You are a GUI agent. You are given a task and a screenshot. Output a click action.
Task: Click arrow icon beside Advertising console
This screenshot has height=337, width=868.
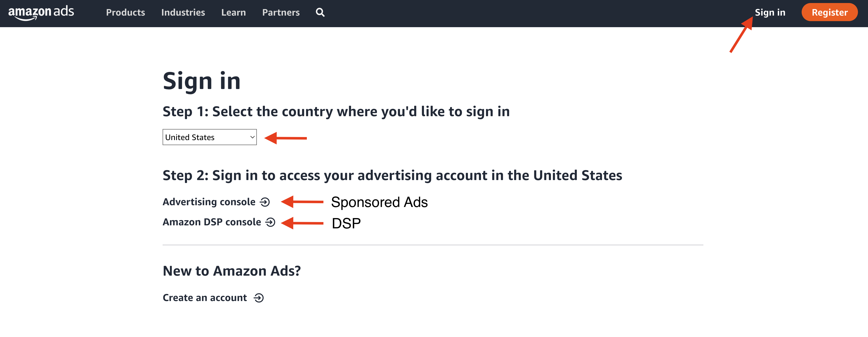[x=265, y=202]
